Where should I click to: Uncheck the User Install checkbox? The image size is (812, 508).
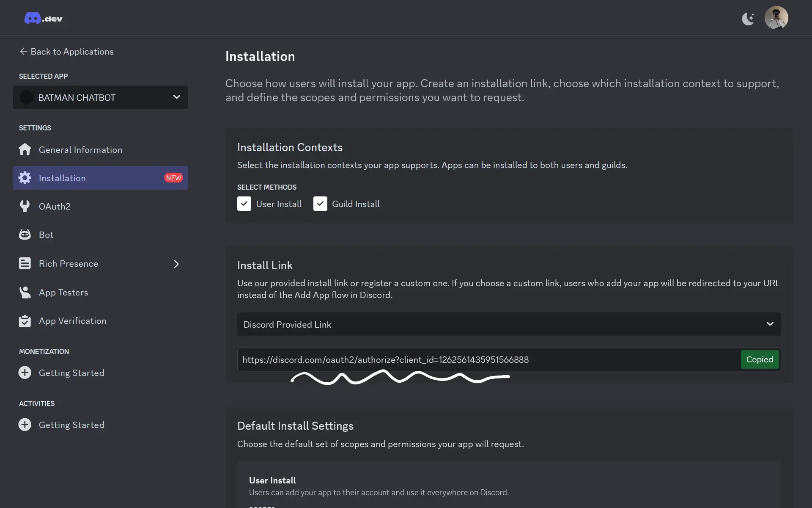point(244,204)
